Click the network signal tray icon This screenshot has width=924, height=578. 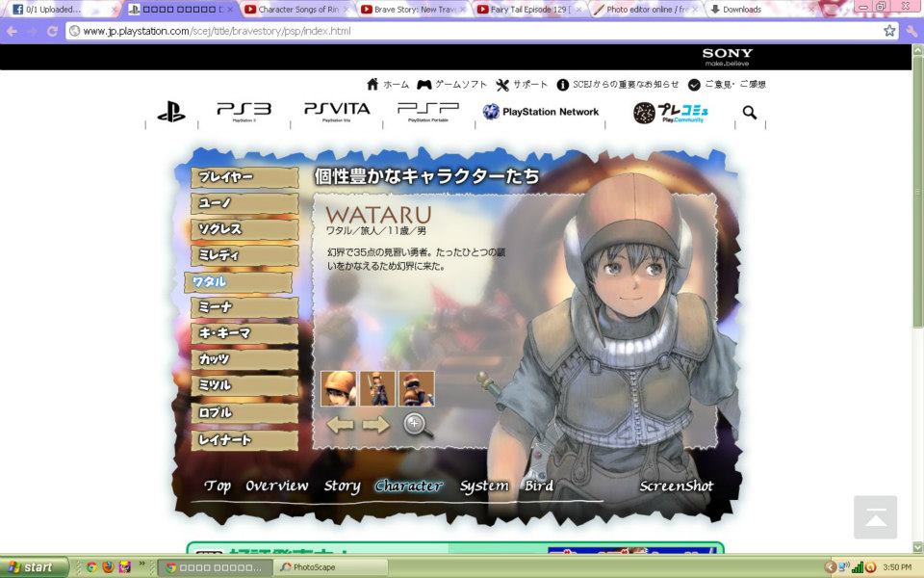tap(858, 567)
